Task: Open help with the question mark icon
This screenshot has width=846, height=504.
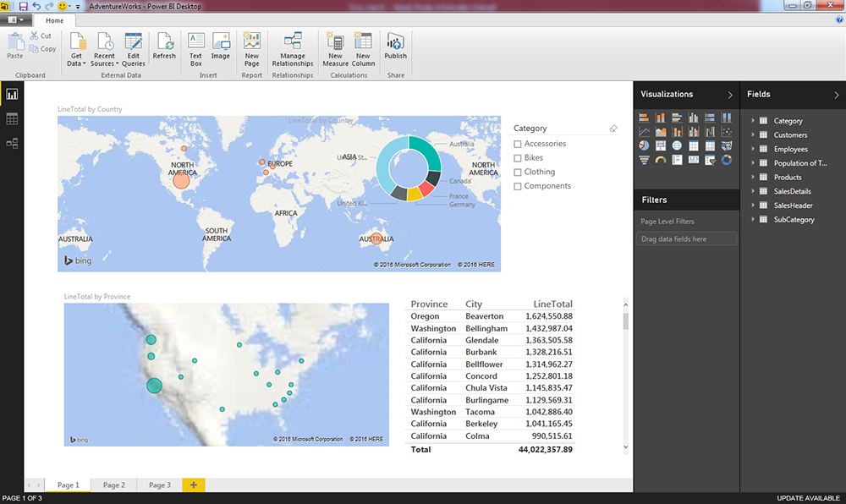Action: pos(839,20)
